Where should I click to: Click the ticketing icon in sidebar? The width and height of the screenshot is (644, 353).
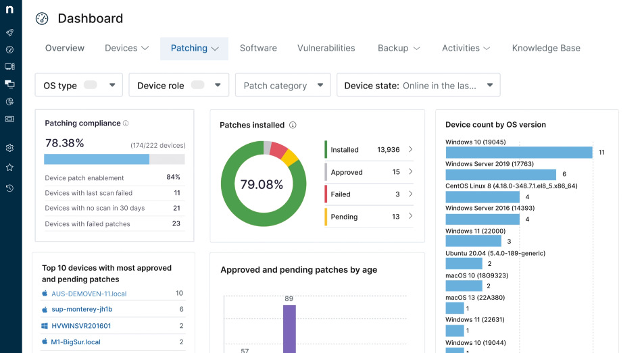pos(10,119)
